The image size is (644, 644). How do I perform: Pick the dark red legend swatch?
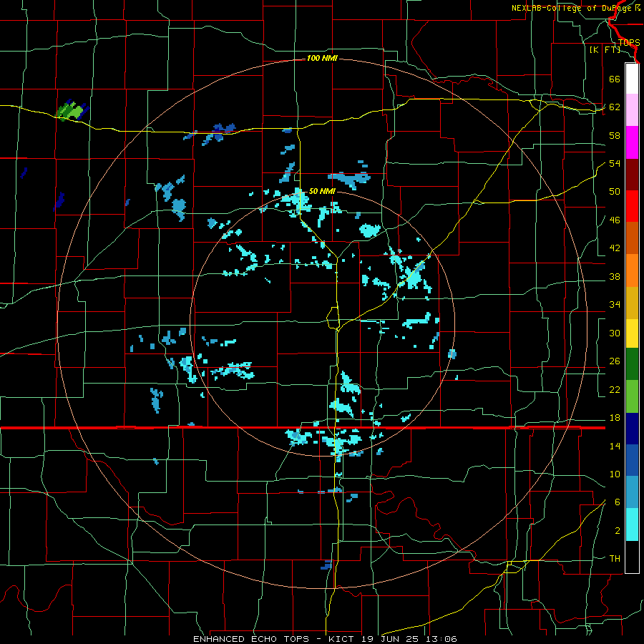coord(632,175)
